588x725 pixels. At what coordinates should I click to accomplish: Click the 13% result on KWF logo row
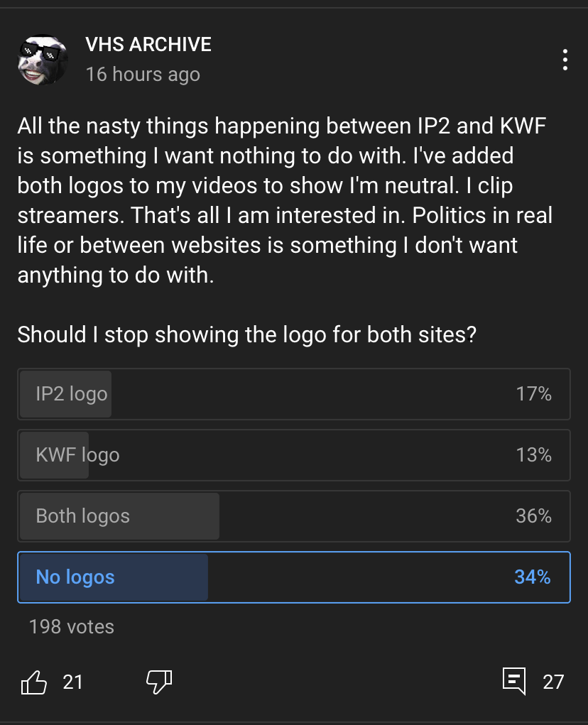(x=534, y=455)
